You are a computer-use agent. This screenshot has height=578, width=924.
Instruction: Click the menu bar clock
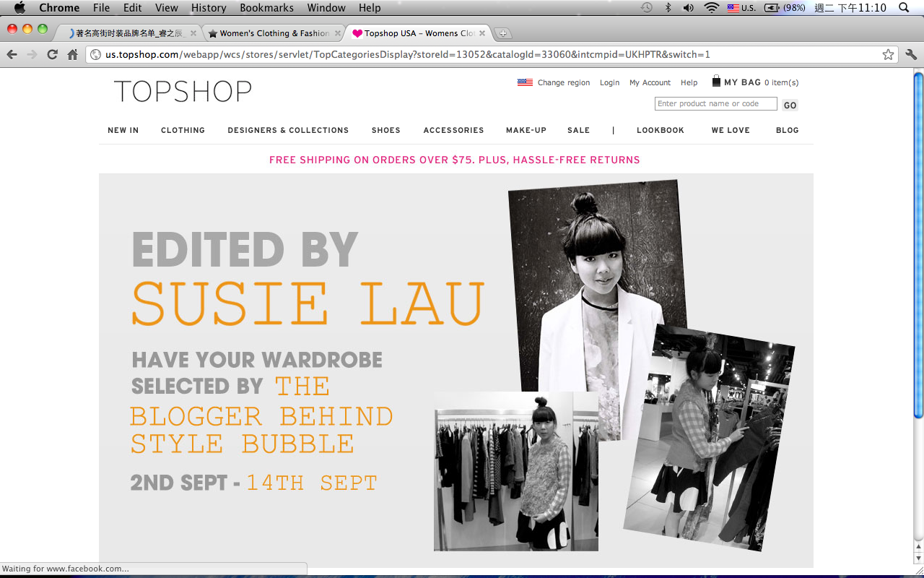[850, 8]
